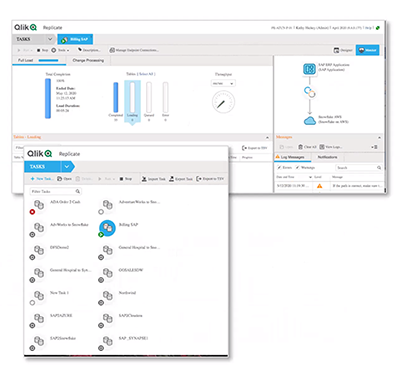This screenshot has height=366, width=400.
Task: Expand the TASKS dropdown arrow in the back window
Action: (50, 39)
